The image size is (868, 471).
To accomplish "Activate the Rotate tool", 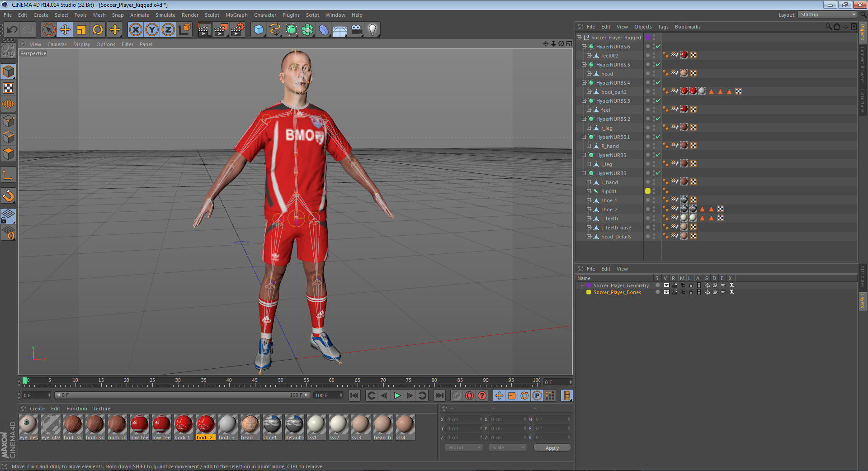I will point(98,30).
